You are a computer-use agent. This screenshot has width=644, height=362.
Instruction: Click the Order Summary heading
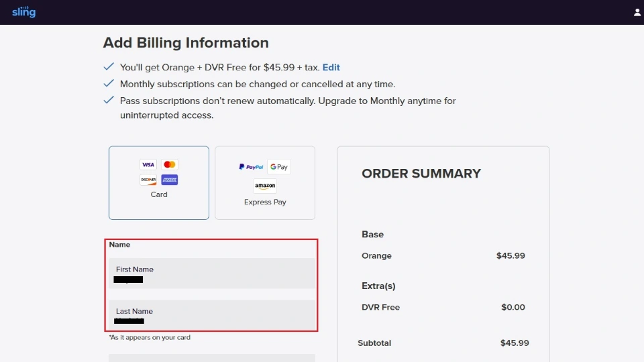click(421, 174)
